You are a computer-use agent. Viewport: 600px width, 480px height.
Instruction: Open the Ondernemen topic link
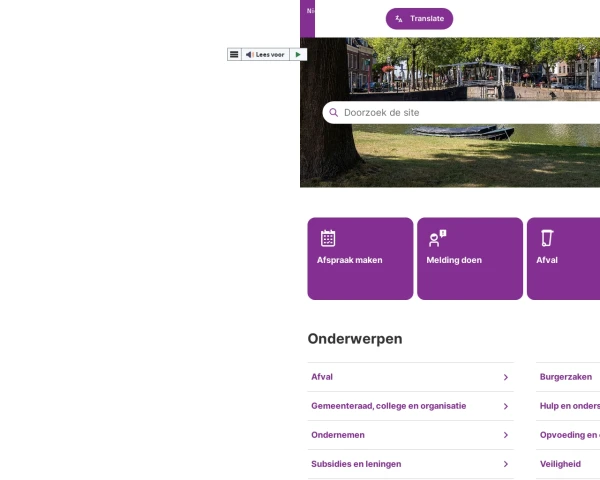pyautogui.click(x=338, y=435)
